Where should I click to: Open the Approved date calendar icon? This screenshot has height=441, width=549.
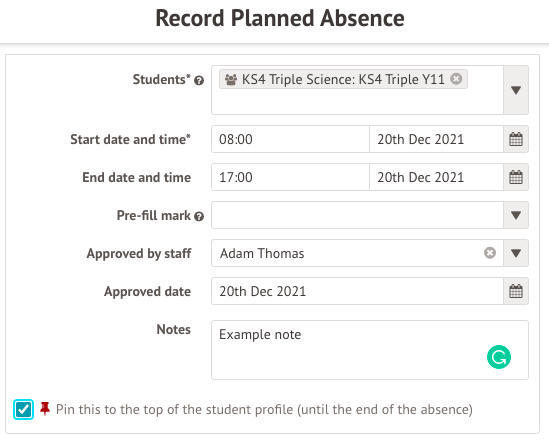[516, 291]
